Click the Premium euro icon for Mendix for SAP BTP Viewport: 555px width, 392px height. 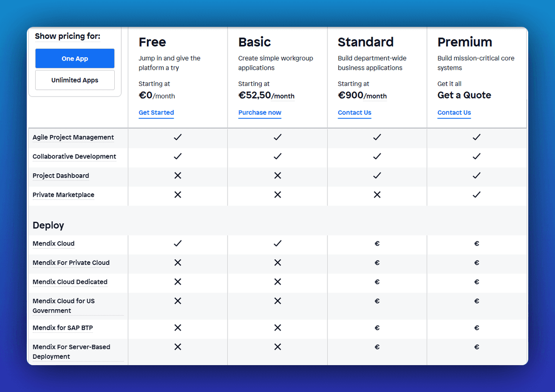pyautogui.click(x=476, y=328)
